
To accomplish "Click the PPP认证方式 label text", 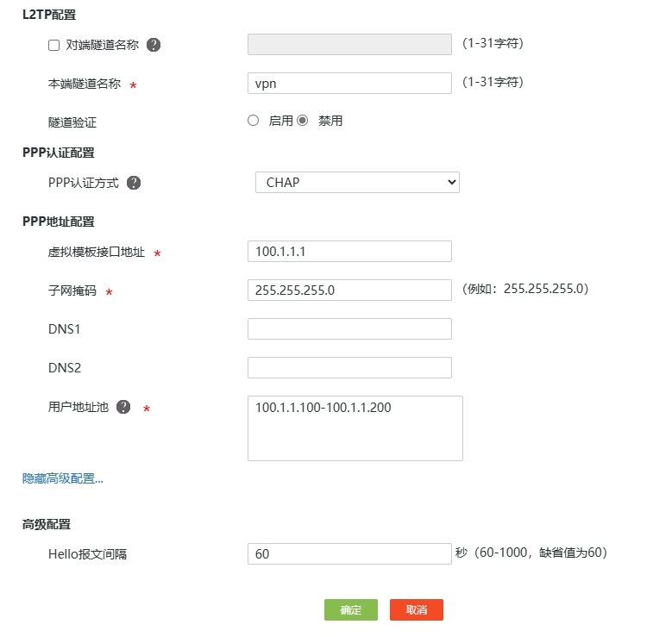I will tap(84, 183).
